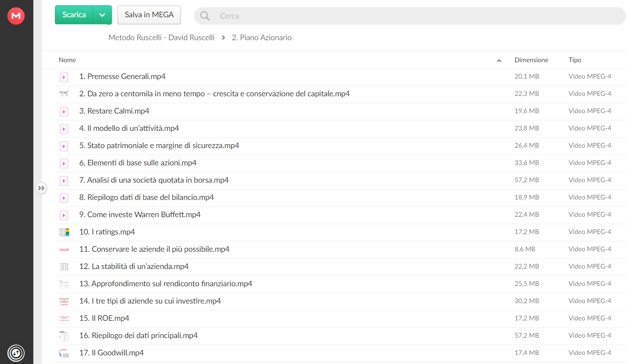The image size is (627, 364).
Task: Click the MEGA logo icon
Action: (16, 16)
